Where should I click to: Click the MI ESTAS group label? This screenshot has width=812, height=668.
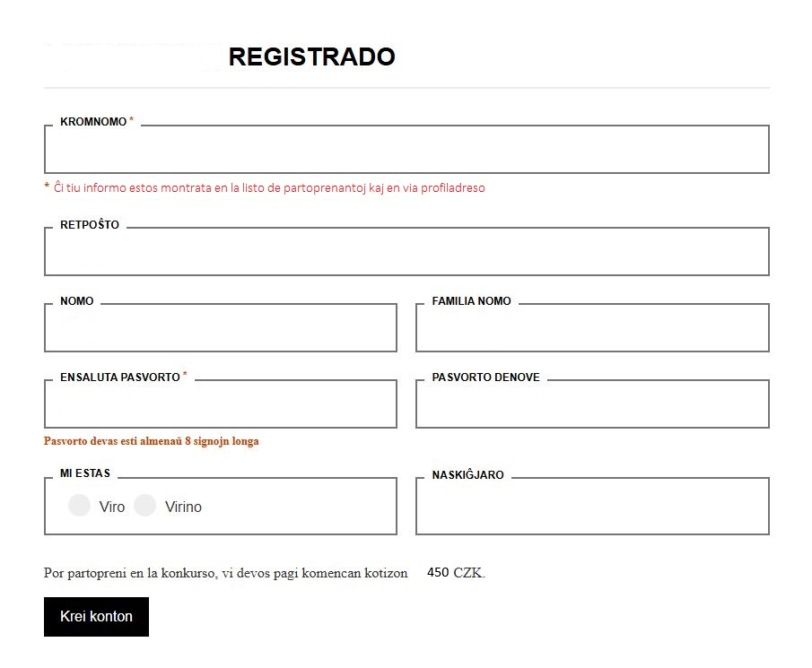click(85, 473)
